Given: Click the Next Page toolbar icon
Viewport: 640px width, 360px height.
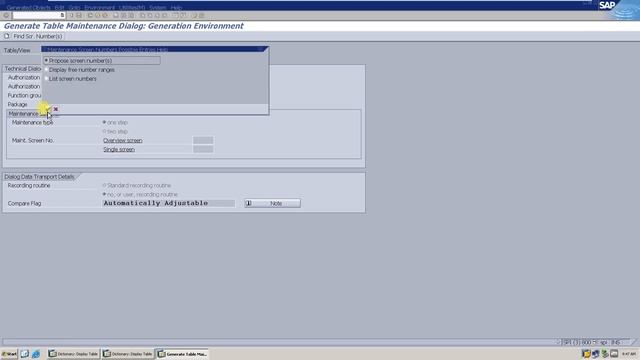Looking at the screenshot, I should pyautogui.click(x=157, y=16).
